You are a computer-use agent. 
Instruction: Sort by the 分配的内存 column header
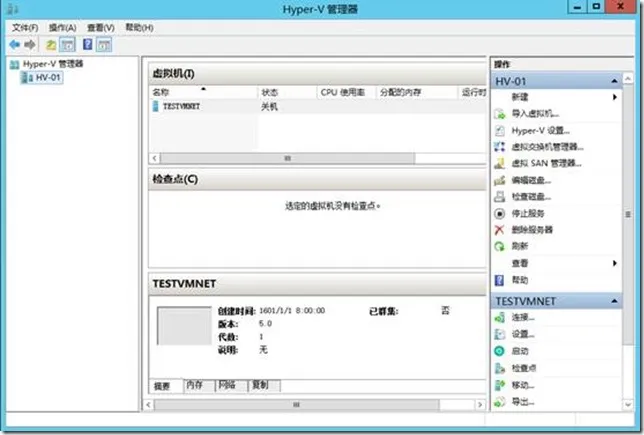point(417,92)
